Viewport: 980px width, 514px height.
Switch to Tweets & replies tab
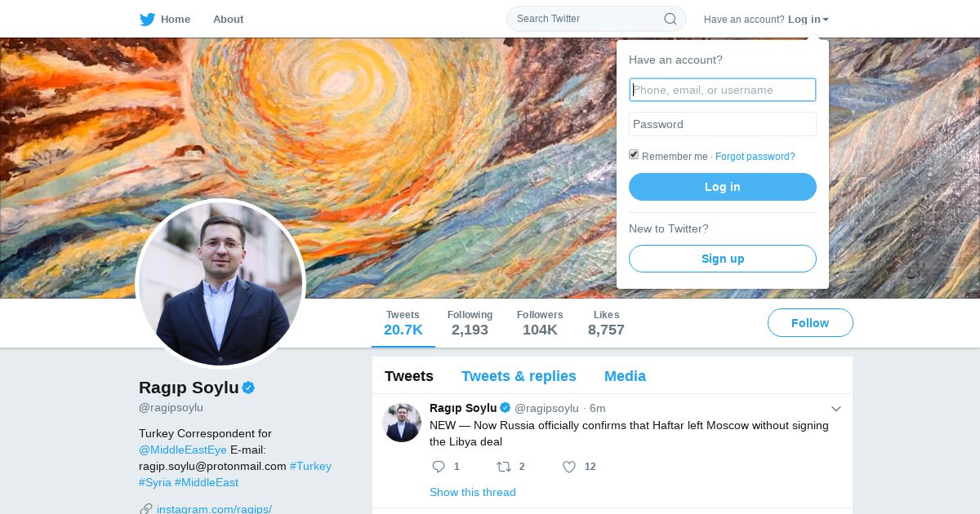pyautogui.click(x=519, y=376)
